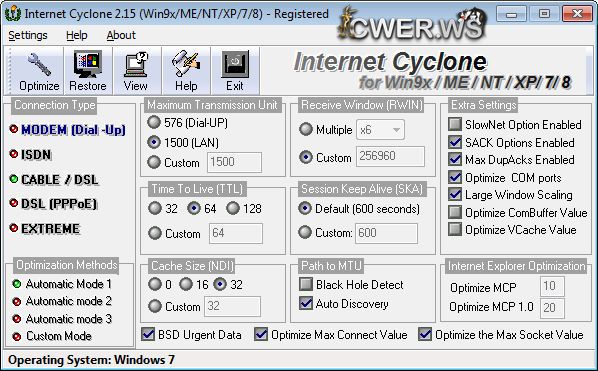598x371 pixels.
Task: Select TTL value 128
Action: click(233, 208)
